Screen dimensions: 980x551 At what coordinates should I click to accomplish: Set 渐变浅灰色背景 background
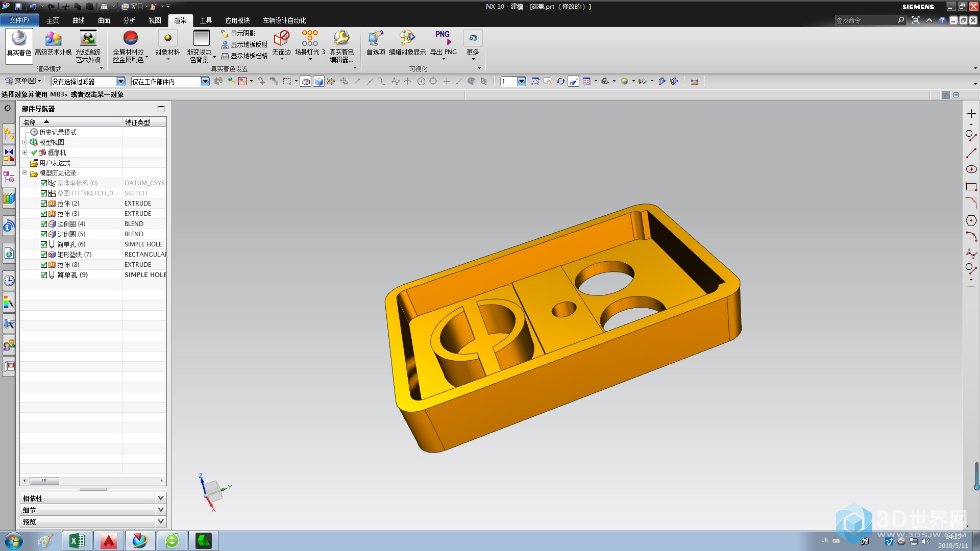tap(201, 46)
